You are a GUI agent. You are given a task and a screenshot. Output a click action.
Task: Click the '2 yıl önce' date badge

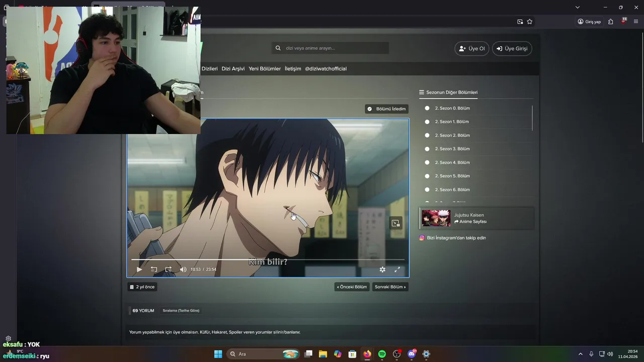coord(142,287)
